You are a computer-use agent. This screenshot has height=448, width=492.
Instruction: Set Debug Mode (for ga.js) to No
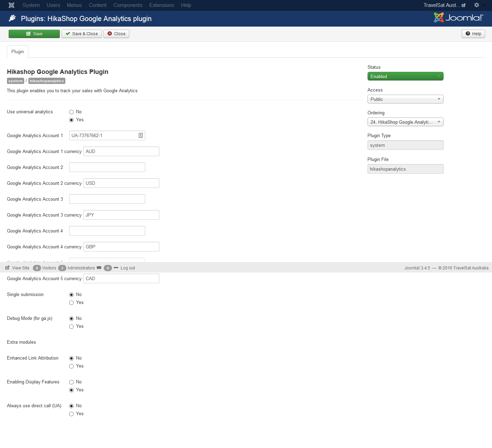pos(72,318)
